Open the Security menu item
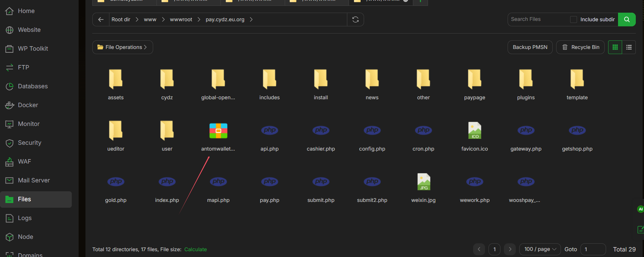This screenshot has width=644, height=257. click(x=29, y=143)
